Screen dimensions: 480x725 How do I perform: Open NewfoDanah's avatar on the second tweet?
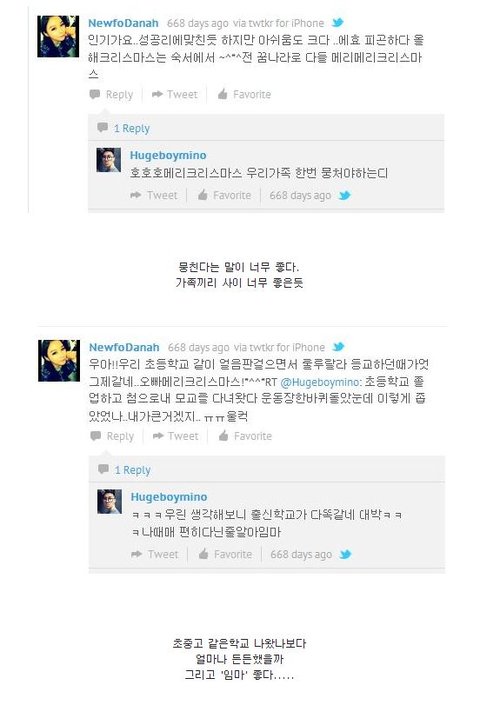coord(59,361)
